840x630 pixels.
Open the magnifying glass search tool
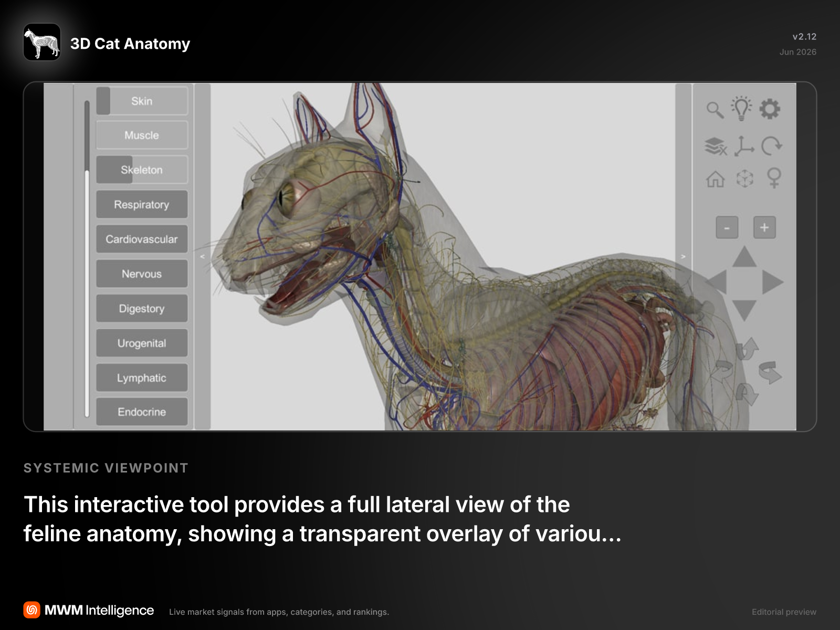(x=715, y=110)
